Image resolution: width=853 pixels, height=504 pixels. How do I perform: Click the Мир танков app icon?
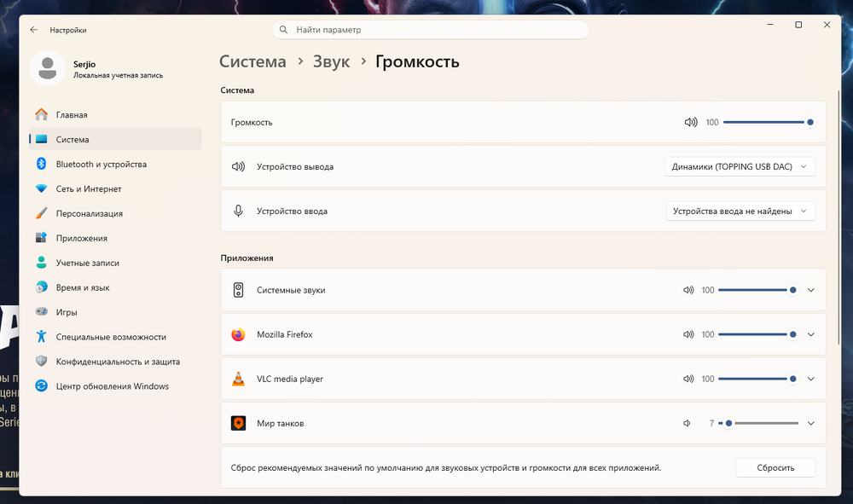point(238,424)
